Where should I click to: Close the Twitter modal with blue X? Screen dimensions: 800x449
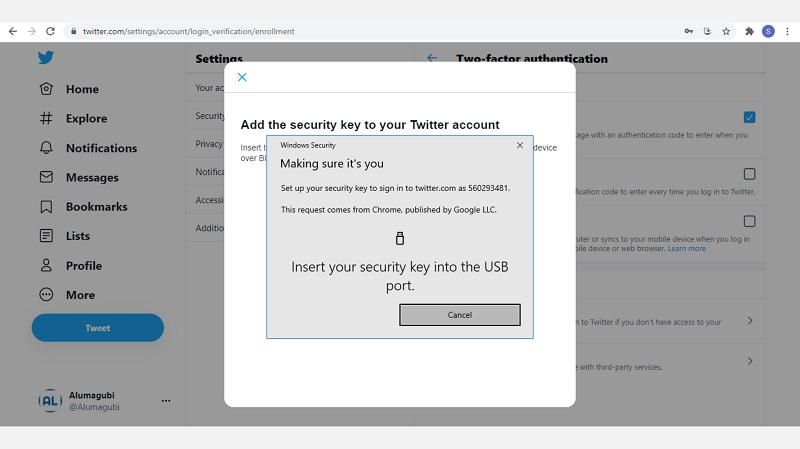[242, 77]
